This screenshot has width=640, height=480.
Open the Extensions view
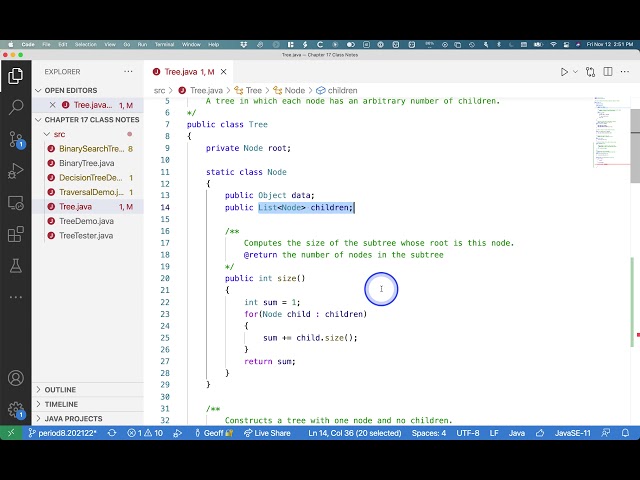click(16, 234)
